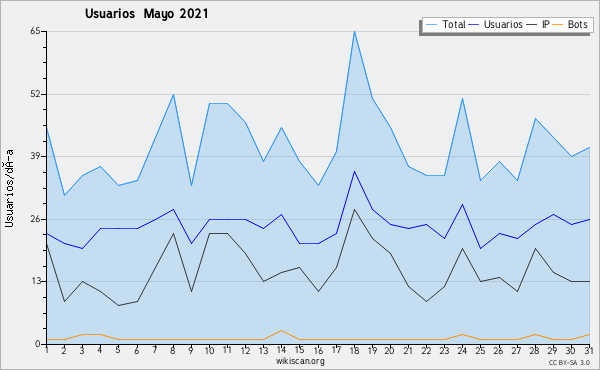Click day 12 on the x-axis
Screen dimensions: 600x370
pos(245,350)
